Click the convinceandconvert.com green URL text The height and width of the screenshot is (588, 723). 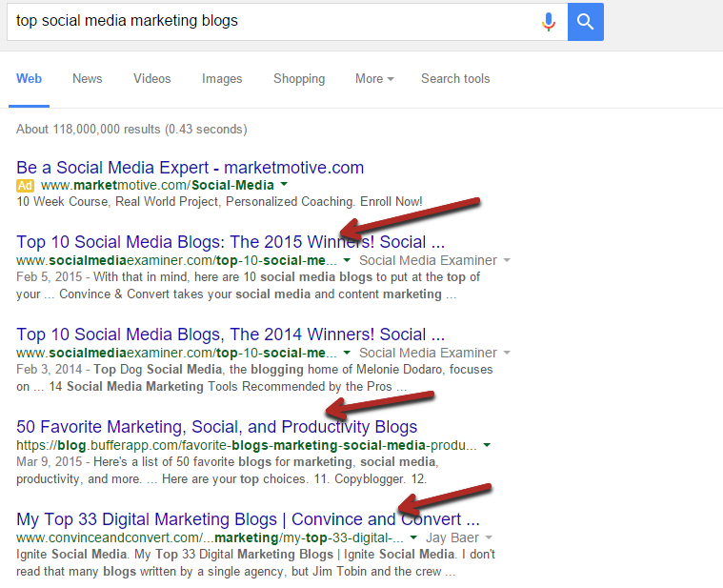[210, 537]
